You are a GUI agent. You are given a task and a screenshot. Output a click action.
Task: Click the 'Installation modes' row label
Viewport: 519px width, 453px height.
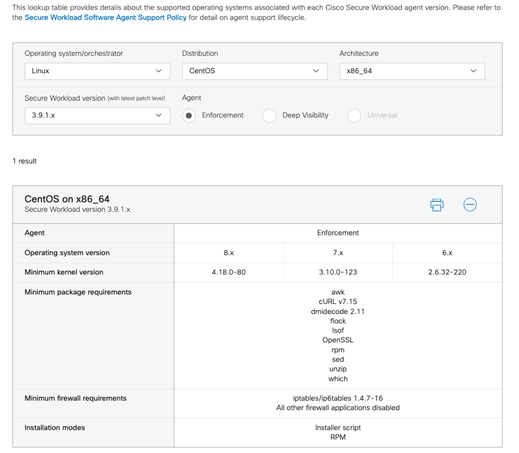tap(55, 428)
